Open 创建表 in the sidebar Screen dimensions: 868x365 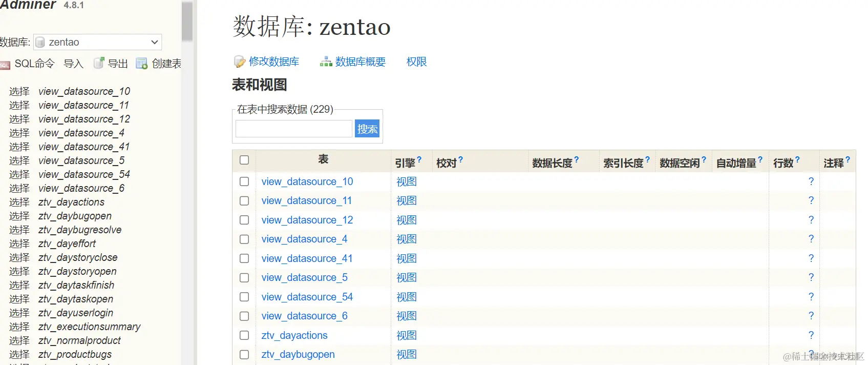pyautogui.click(x=166, y=64)
